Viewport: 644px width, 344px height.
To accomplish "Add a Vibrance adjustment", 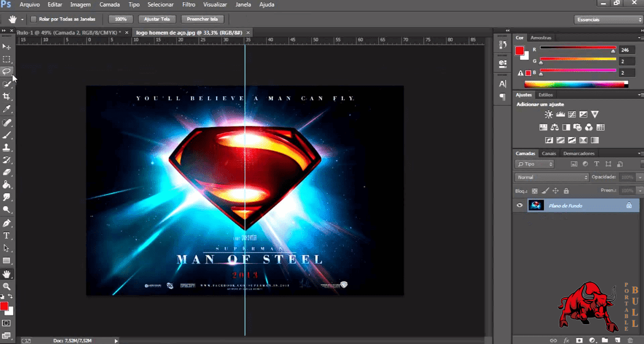I will 595,114.
